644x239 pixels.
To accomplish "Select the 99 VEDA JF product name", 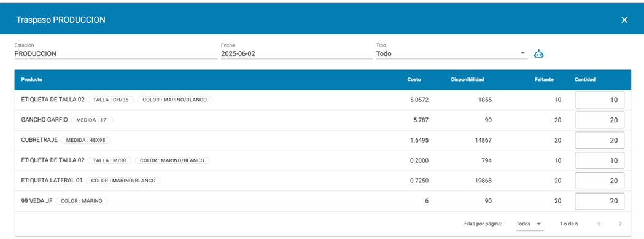I will click(x=37, y=201).
